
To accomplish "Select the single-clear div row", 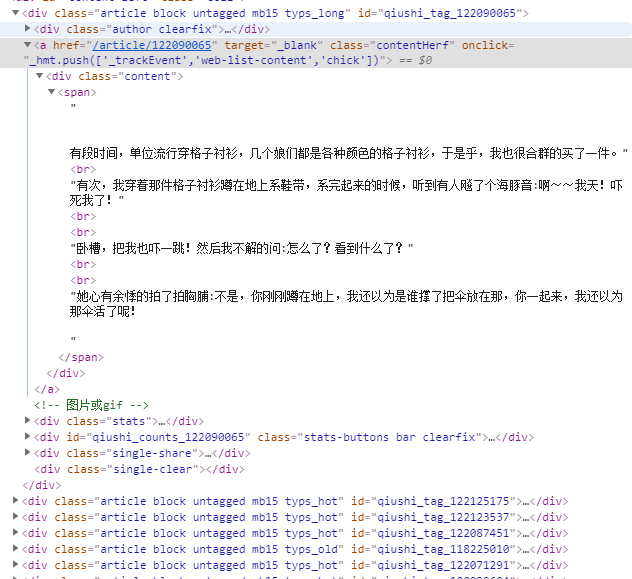I will 139,469.
